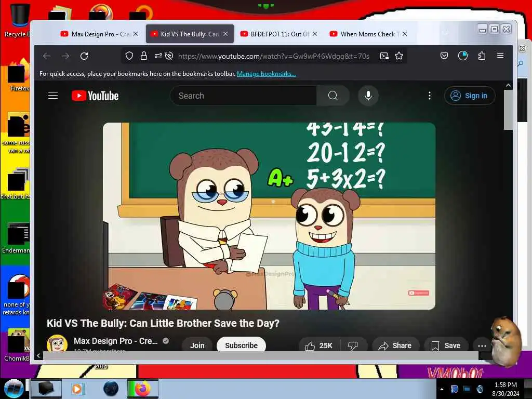Click the YouTube search input field
The image size is (532, 399).
point(243,96)
